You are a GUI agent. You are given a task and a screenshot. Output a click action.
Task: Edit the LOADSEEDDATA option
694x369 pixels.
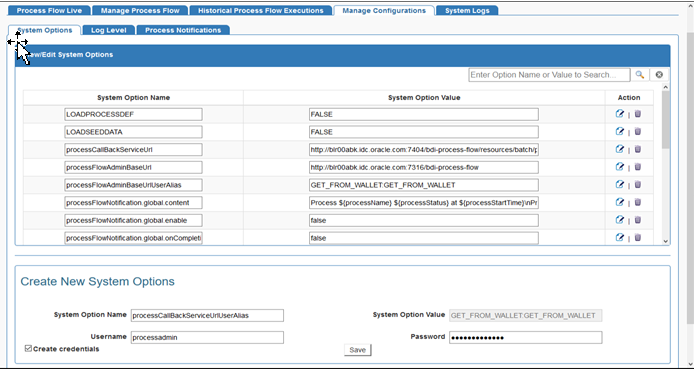pyautogui.click(x=620, y=131)
